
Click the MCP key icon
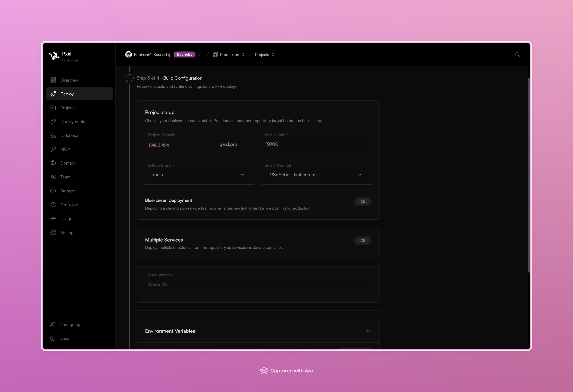[53, 149]
